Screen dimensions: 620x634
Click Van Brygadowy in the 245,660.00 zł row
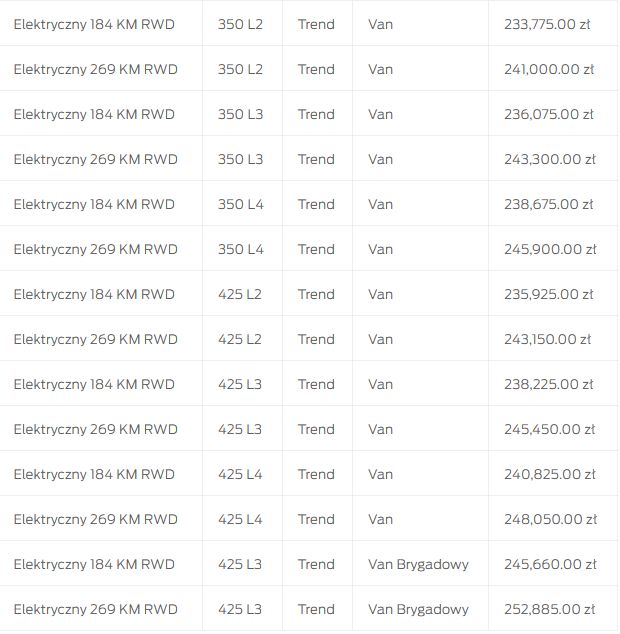tap(418, 564)
